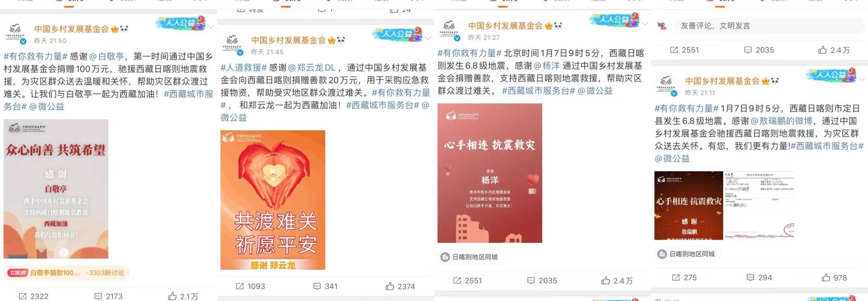
Task: Expand options chevron on the 21:50 post
Action: pyautogui.click(x=211, y=27)
